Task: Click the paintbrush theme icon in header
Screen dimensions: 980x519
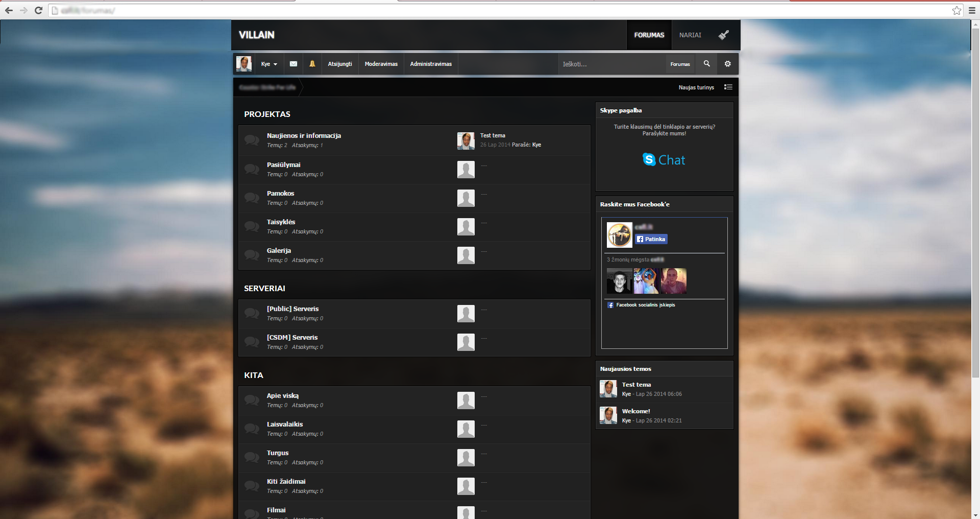Action: 724,35
